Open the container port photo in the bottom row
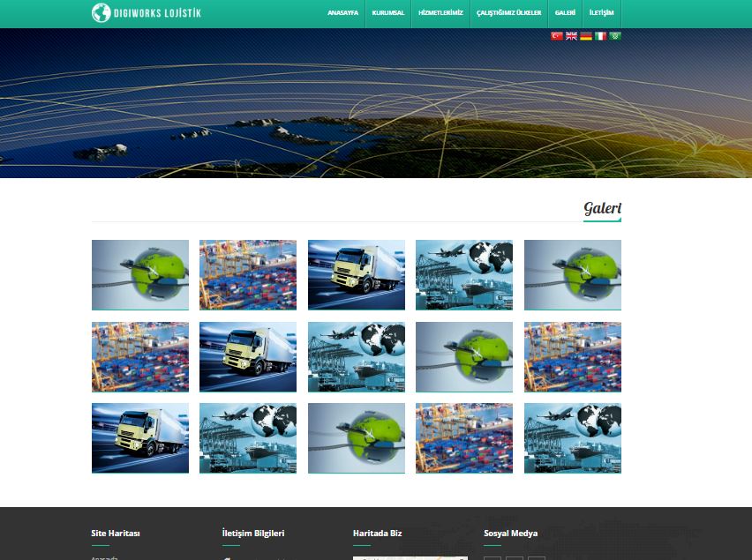The width and height of the screenshot is (752, 560). [464, 437]
